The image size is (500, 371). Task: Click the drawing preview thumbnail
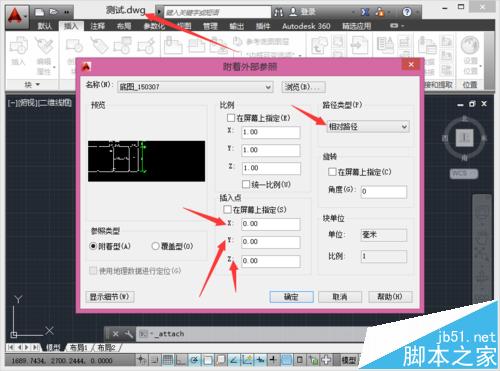tap(146, 161)
